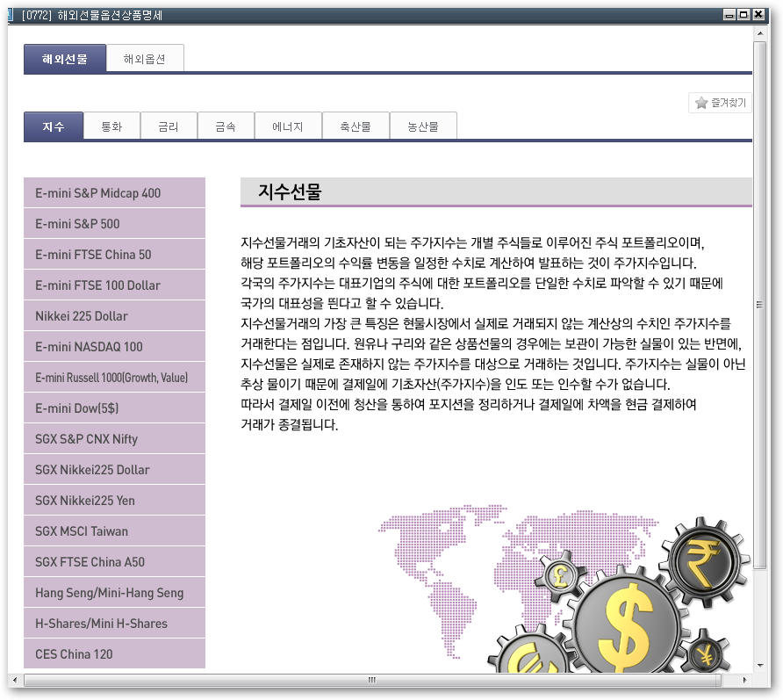This screenshot has width=783, height=700.
Task: Switch to the 해외옵션 tab
Action: tap(145, 58)
